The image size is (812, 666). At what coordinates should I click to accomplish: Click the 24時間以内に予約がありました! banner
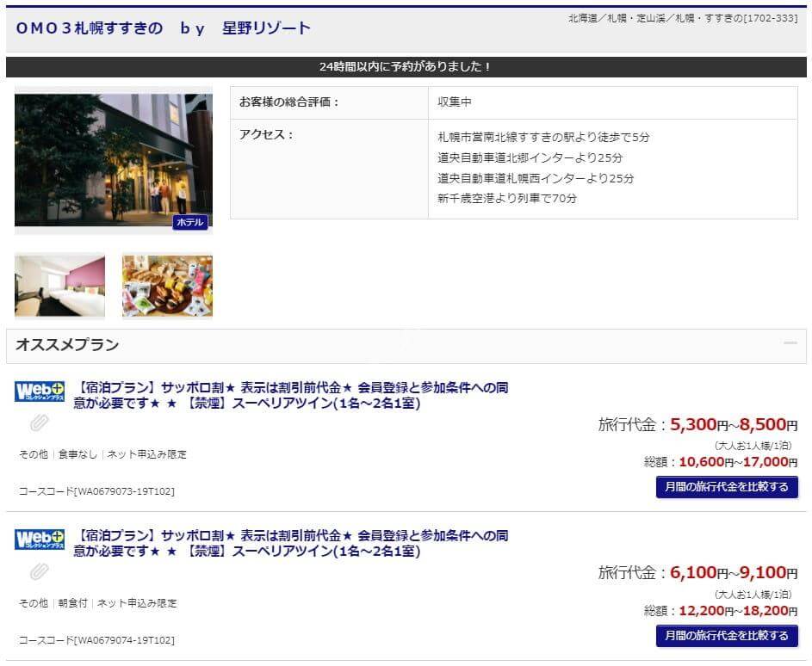[406, 67]
